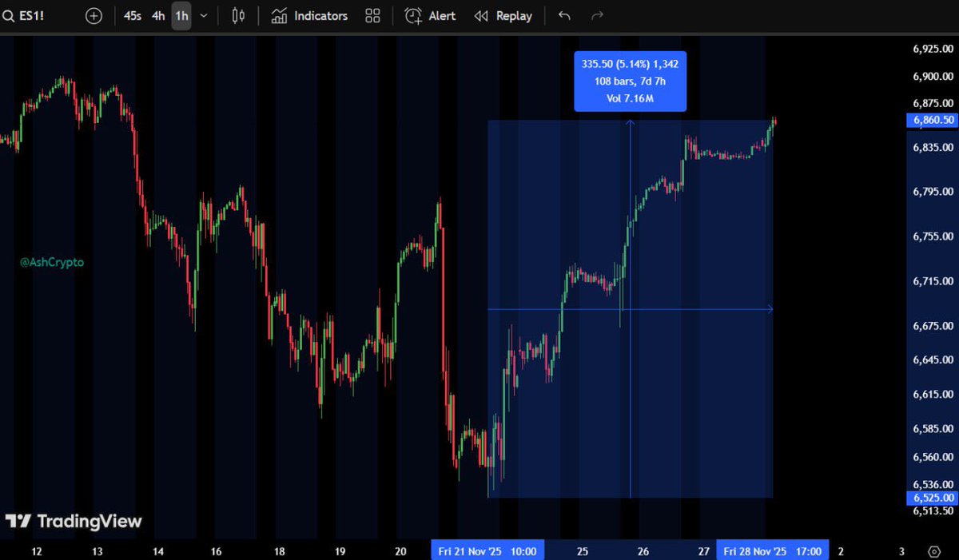Create an Alert
This screenshot has width=959, height=560.
coord(430,16)
